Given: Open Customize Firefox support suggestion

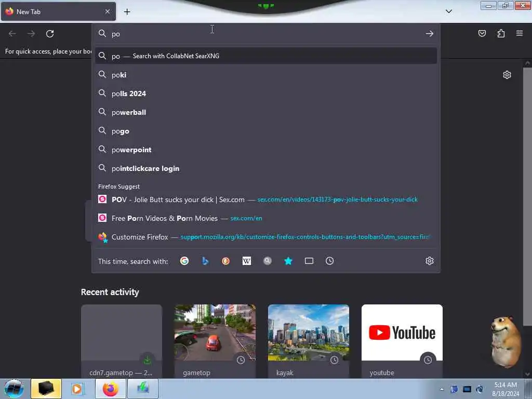Looking at the screenshot, I should (x=266, y=237).
